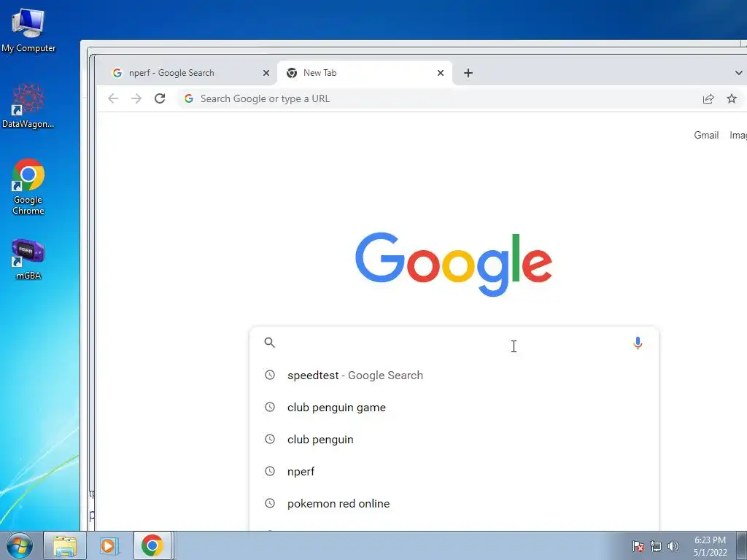The image size is (747, 560).
Task: Reload the page
Action: tap(160, 98)
